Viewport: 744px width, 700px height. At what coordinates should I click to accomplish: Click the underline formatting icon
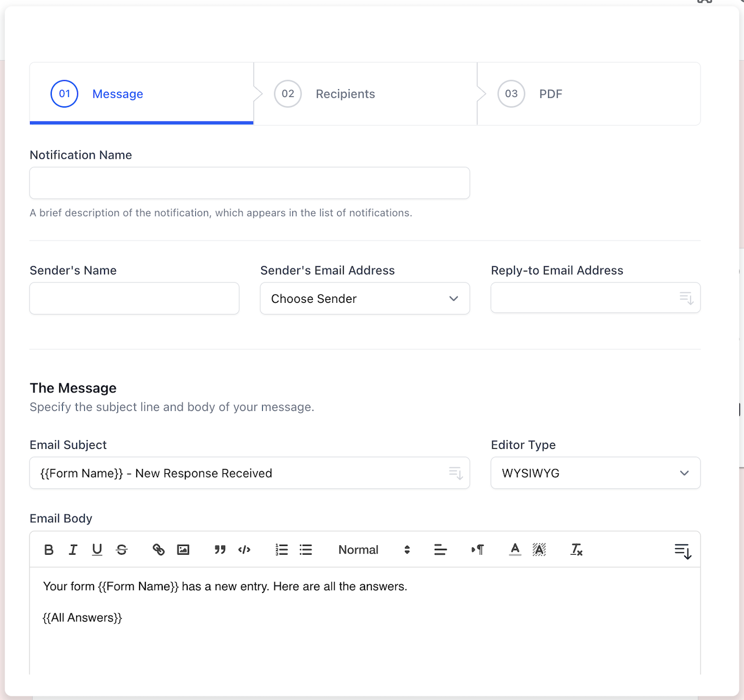97,549
